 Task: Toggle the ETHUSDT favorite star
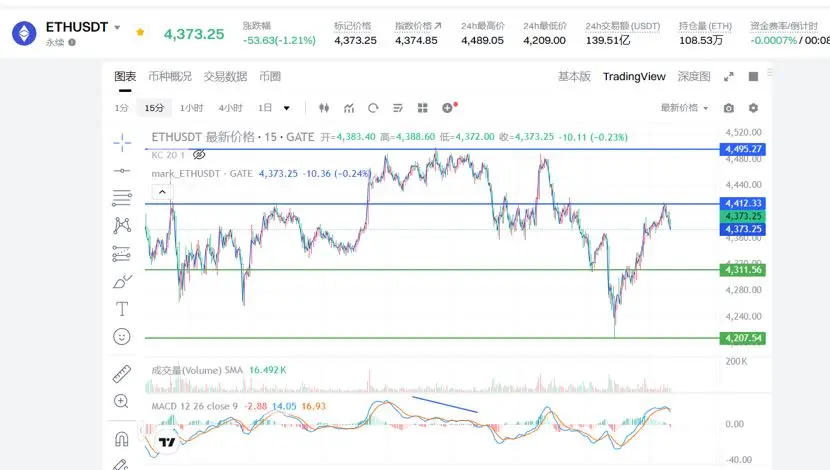pos(140,32)
